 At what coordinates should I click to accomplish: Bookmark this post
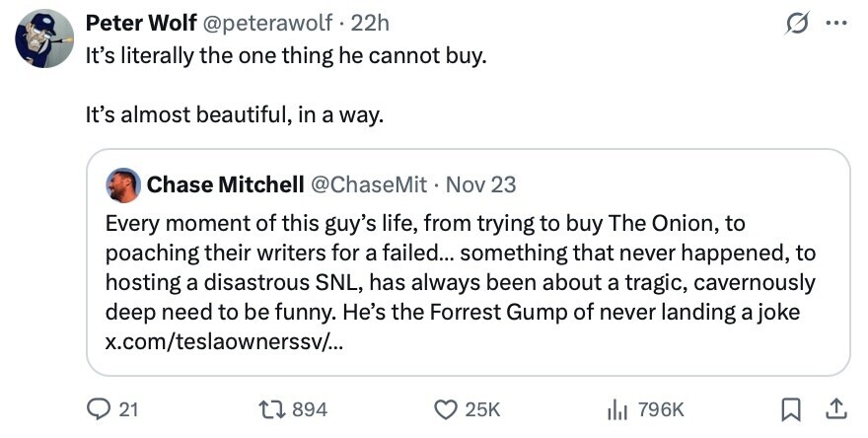[791, 408]
